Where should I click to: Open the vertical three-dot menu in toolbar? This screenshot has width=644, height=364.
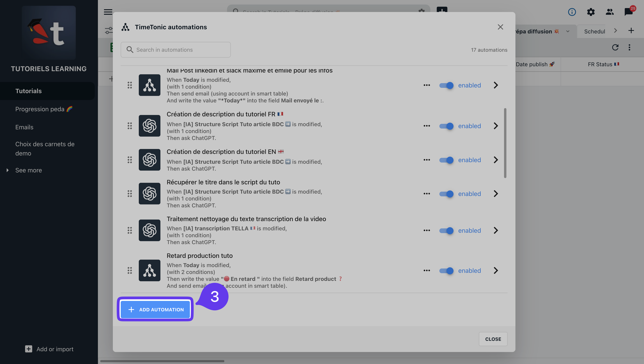click(x=629, y=47)
